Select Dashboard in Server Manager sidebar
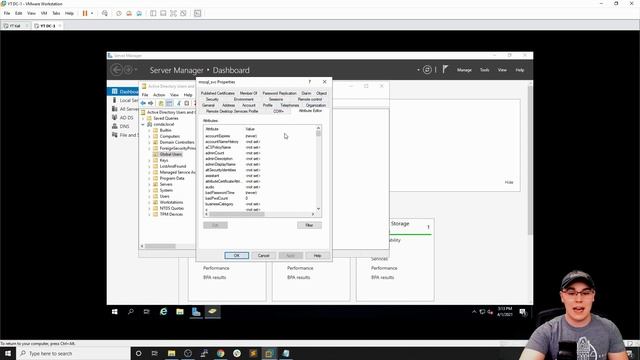The height and width of the screenshot is (360, 640). point(123,91)
